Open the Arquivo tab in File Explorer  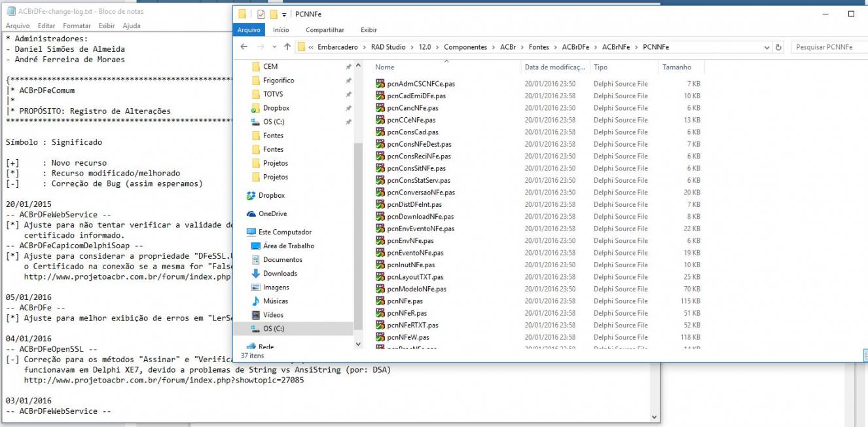click(x=249, y=29)
